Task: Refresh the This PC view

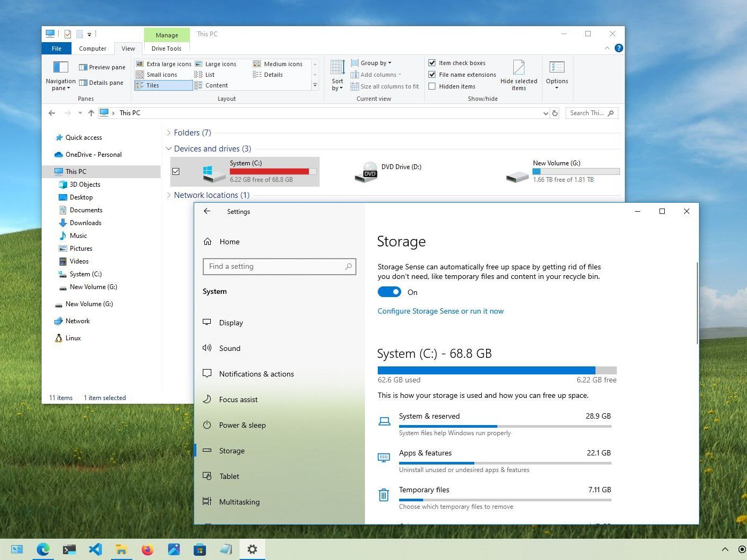Action: click(x=555, y=113)
